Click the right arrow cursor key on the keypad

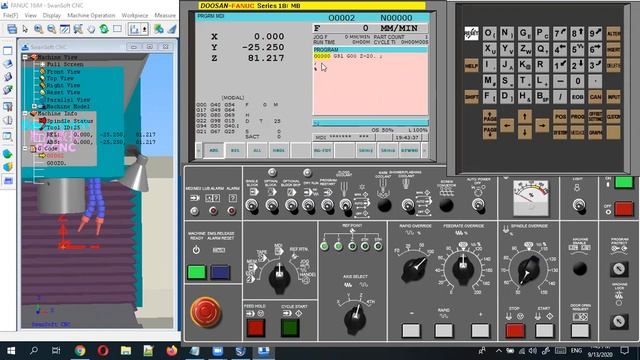(x=542, y=125)
